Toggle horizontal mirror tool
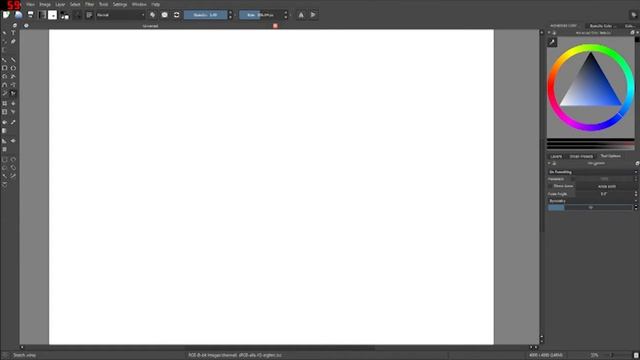 click(301, 15)
